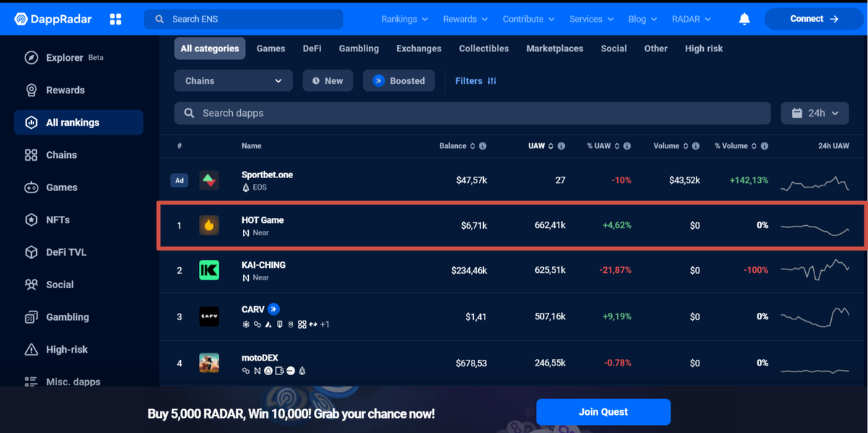The height and width of the screenshot is (433, 868).
Task: Expand the Rewards nav menu
Action: [x=465, y=19]
